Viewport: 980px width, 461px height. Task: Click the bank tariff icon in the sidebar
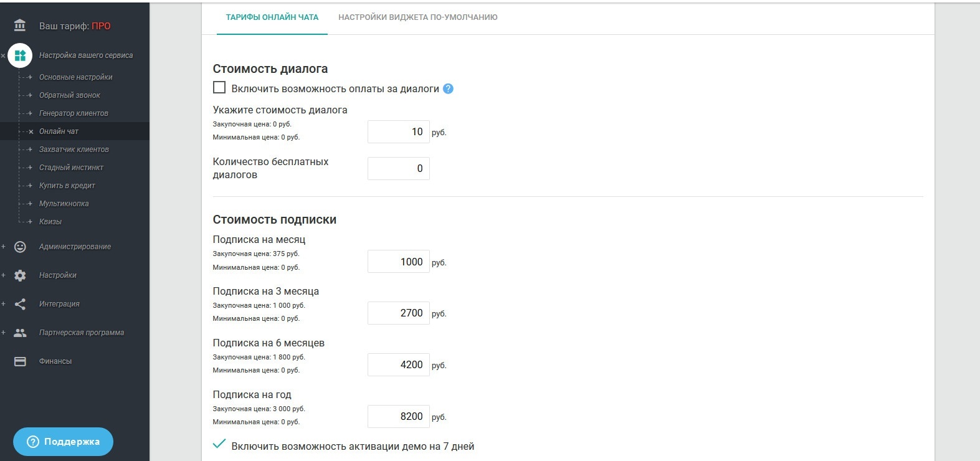coord(20,26)
